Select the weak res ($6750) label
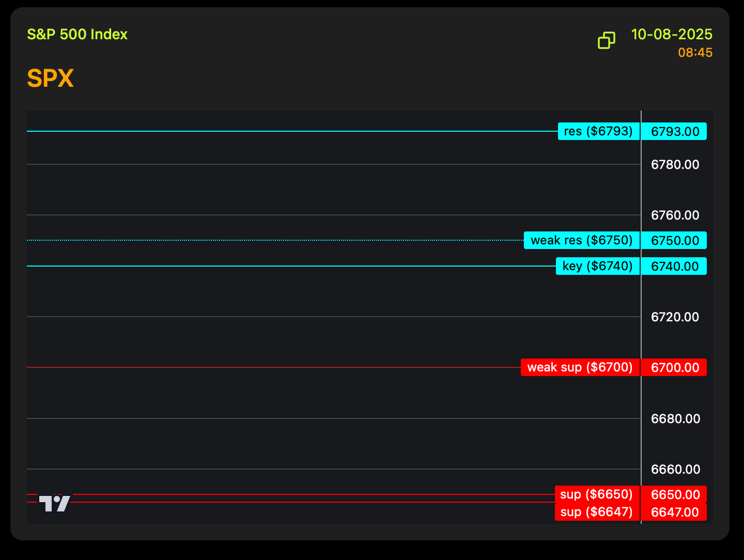Viewport: 744px width, 560px height. coord(581,240)
